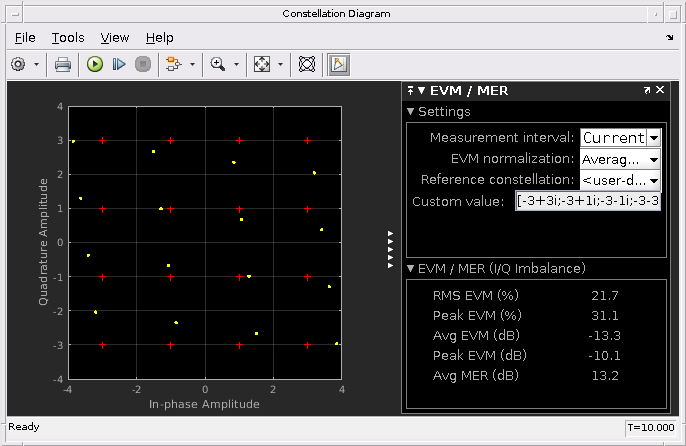Open the configuration properties gear icon
The image size is (686, 446).
pos(18,64)
